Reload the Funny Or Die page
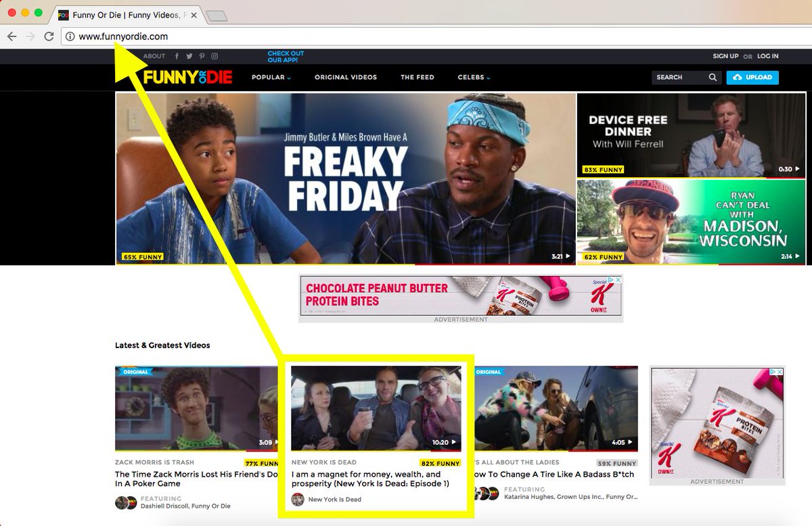Image resolution: width=812 pixels, height=526 pixels. [x=49, y=37]
